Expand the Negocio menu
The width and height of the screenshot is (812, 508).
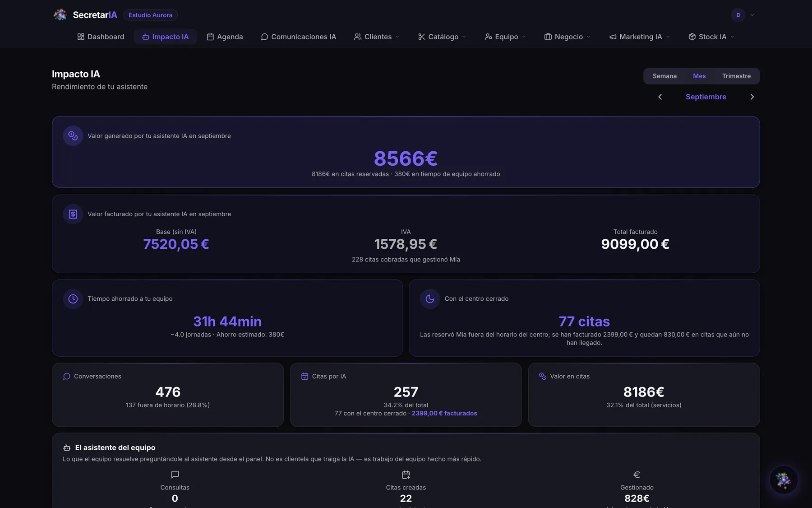pos(567,37)
